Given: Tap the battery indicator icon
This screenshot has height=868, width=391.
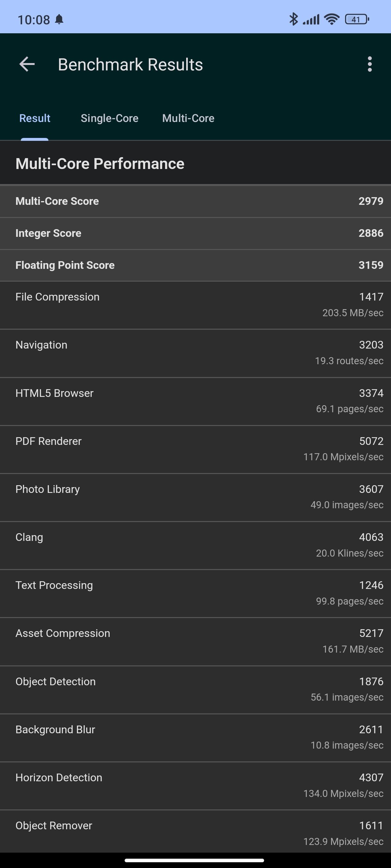Looking at the screenshot, I should [357, 19].
